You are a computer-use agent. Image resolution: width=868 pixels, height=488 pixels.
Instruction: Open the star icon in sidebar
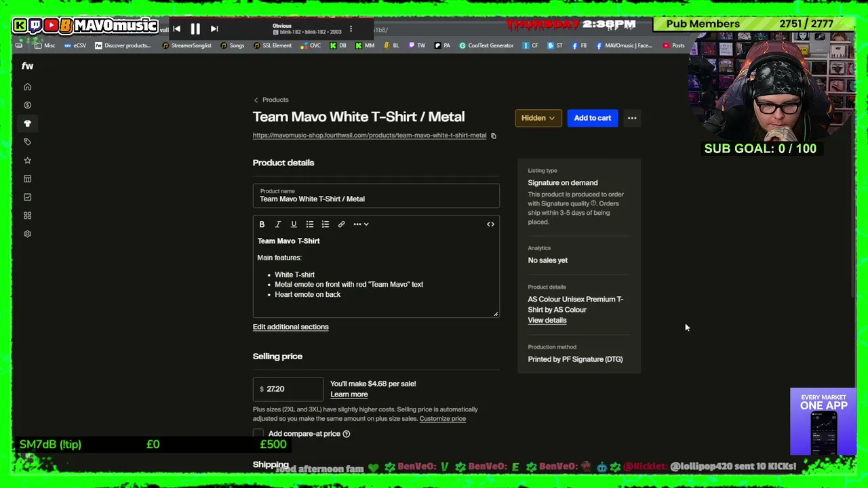[x=28, y=161]
